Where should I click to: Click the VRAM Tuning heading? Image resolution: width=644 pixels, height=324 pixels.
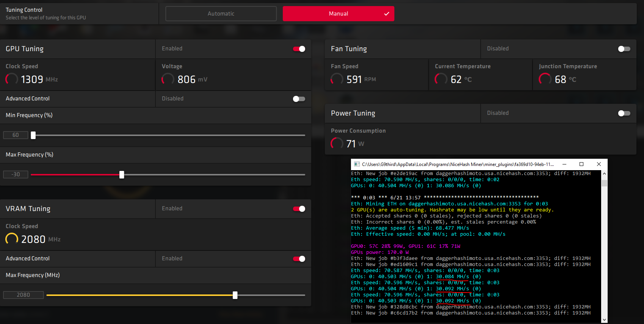[x=28, y=209]
